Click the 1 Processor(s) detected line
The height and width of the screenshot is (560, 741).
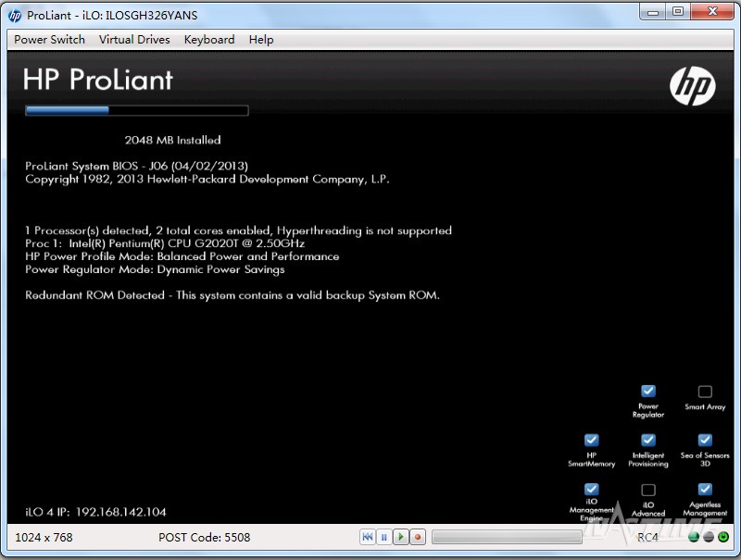(x=238, y=230)
